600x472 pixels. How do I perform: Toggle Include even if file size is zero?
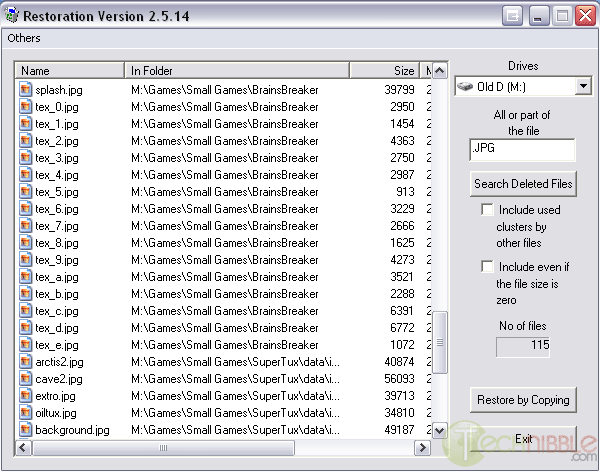pos(487,267)
